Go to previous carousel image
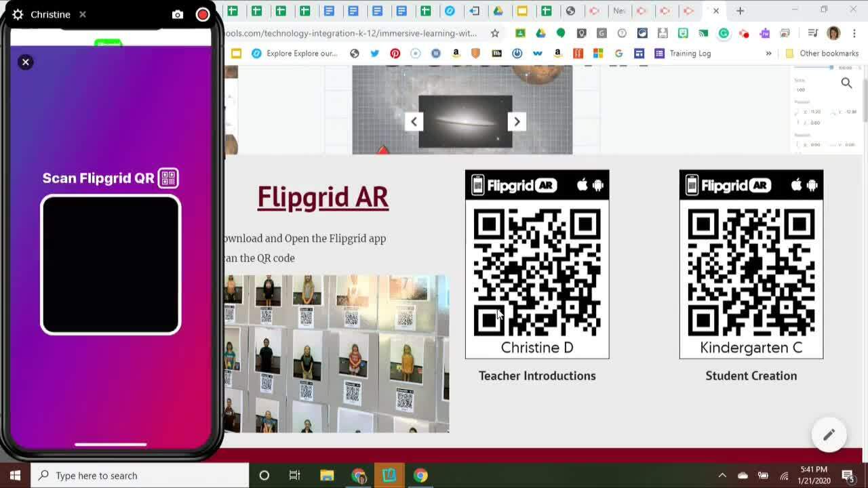 pyautogui.click(x=414, y=121)
